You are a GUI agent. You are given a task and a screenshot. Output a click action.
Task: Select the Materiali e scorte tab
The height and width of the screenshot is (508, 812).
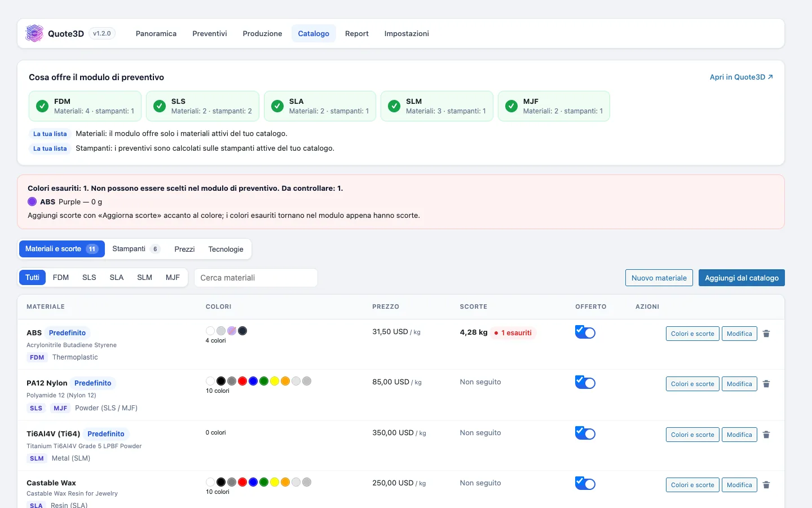(x=62, y=249)
